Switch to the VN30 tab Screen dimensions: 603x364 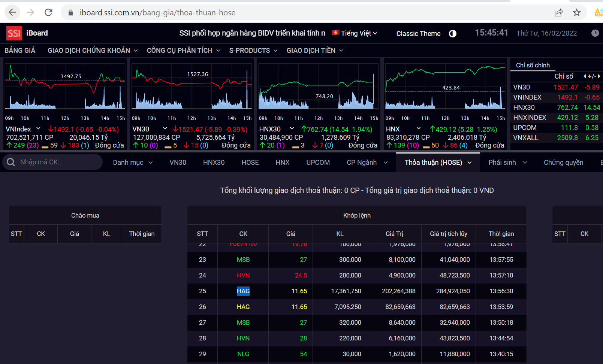pos(178,163)
